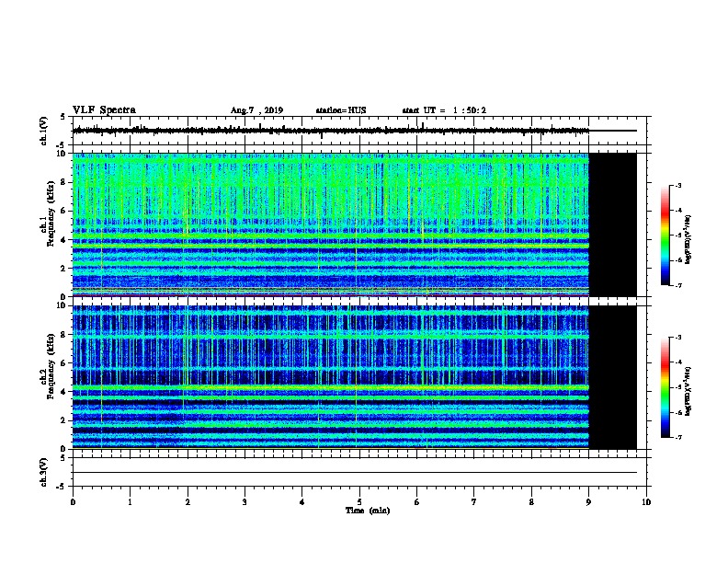The image size is (728, 563).
Task: Click the ch.2 PSD color scale bar
Action: tap(665, 387)
